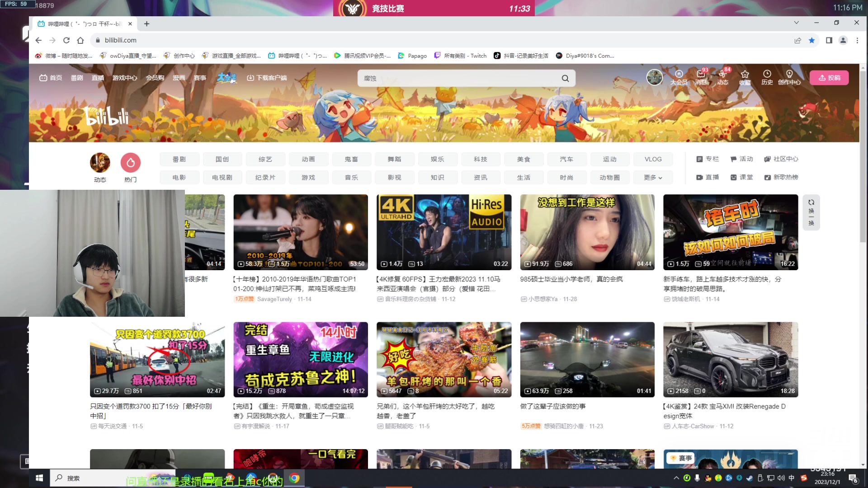Select the 动物圈 category button
Image resolution: width=868 pixels, height=488 pixels.
tap(609, 178)
